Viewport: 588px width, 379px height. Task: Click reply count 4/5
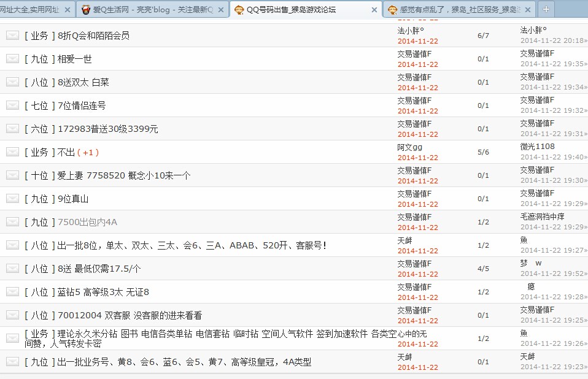tap(483, 269)
